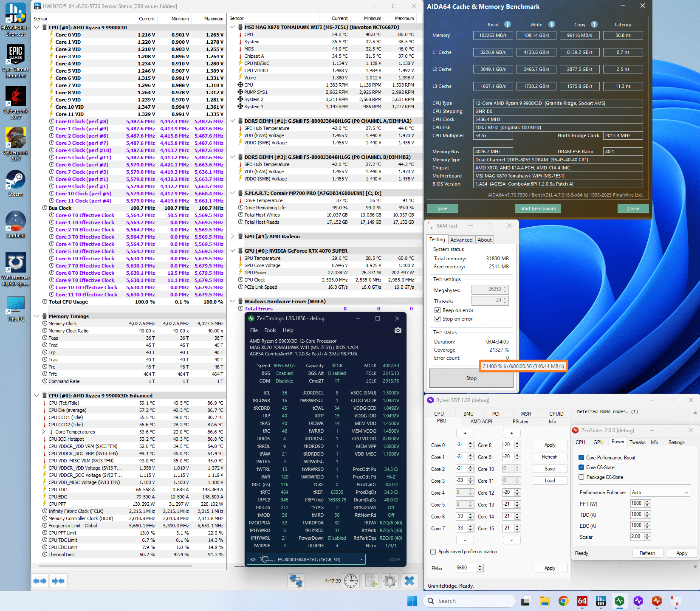Click Refresh button in Ryzen SDT PBO

[550, 457]
